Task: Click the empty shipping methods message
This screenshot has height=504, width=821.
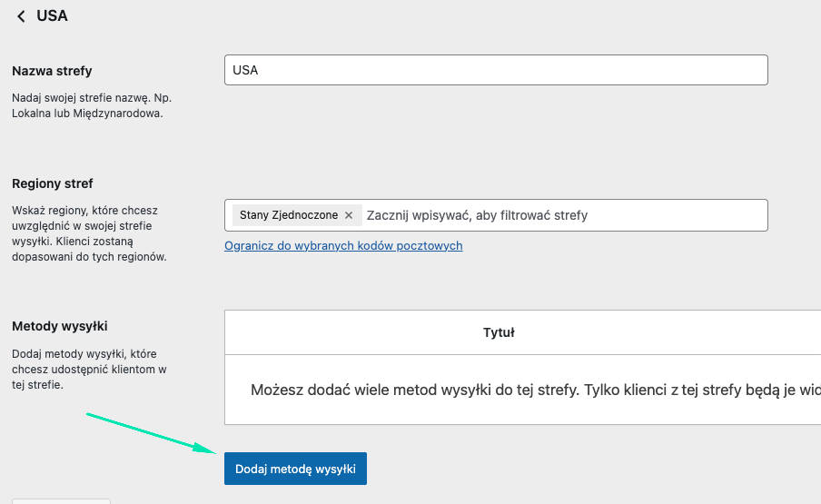Action: tap(535, 390)
